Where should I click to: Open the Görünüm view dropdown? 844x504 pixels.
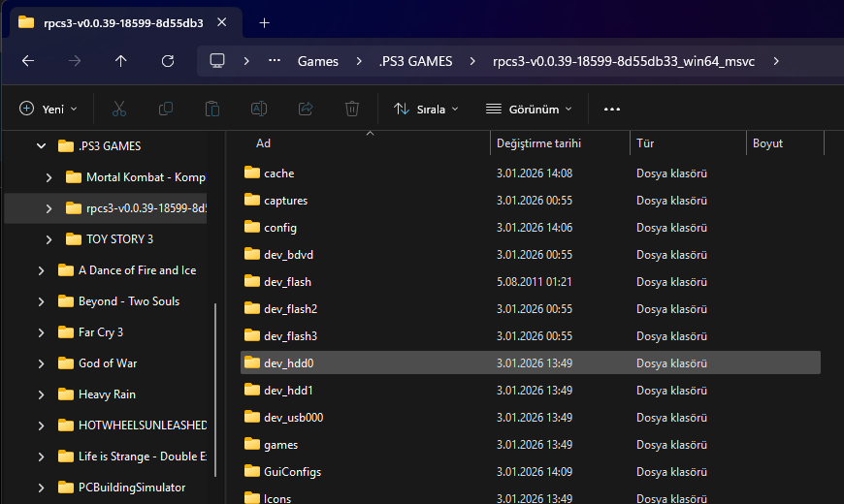tap(529, 110)
